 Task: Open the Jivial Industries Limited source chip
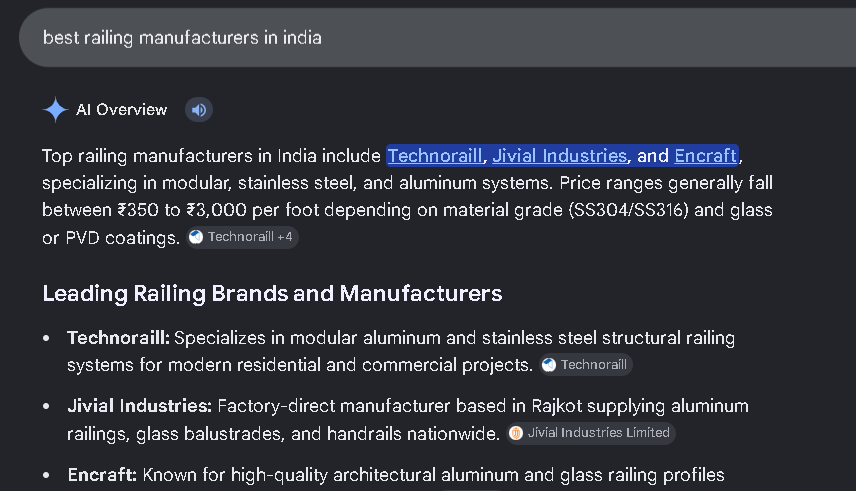click(591, 433)
